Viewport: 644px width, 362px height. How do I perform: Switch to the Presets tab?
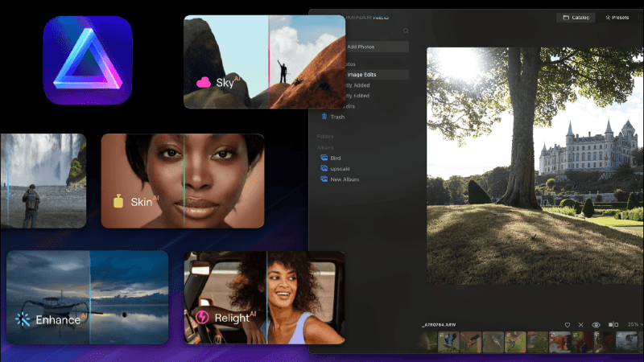(618, 17)
